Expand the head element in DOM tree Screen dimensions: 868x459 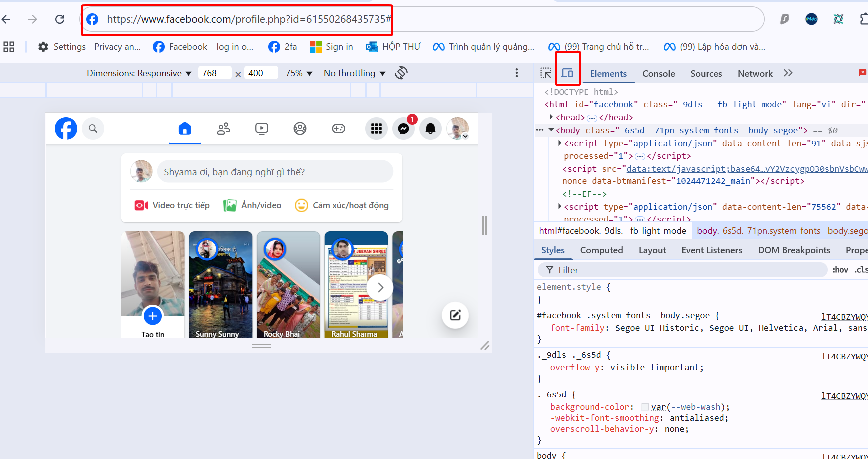pyautogui.click(x=551, y=117)
